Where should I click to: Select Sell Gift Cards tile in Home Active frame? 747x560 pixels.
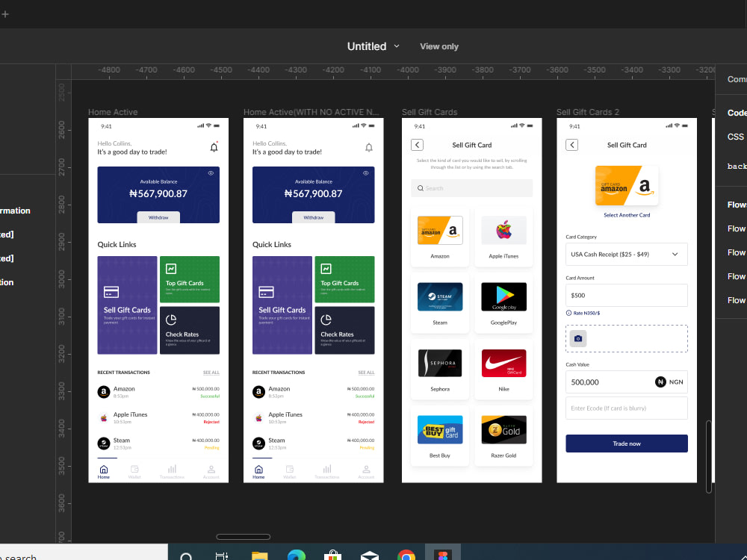[127, 305]
